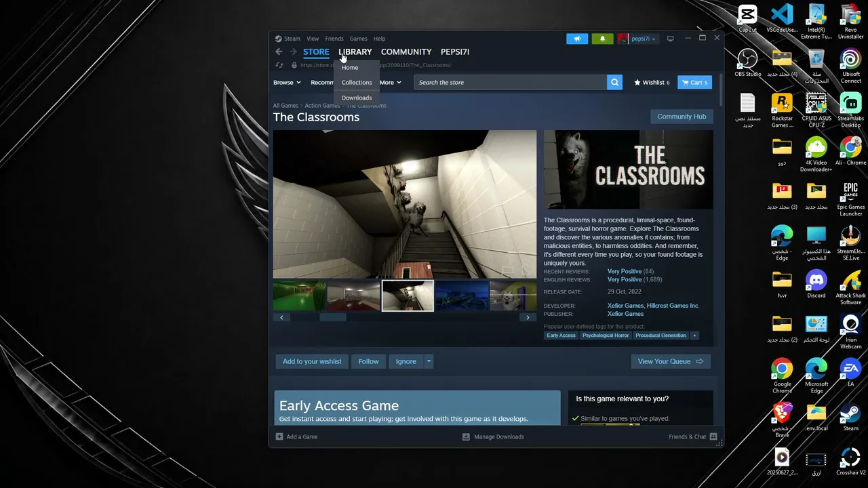The height and width of the screenshot is (488, 868).
Task: Open the Games menu
Action: point(359,39)
